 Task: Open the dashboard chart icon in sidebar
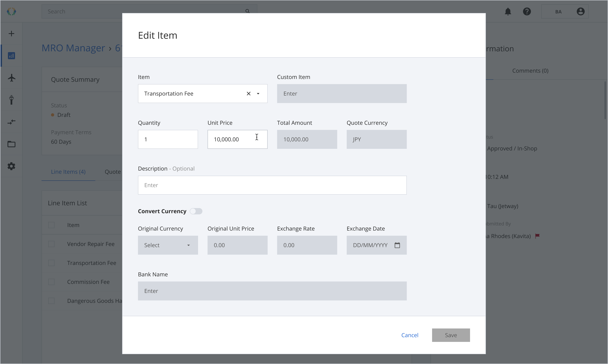11,56
